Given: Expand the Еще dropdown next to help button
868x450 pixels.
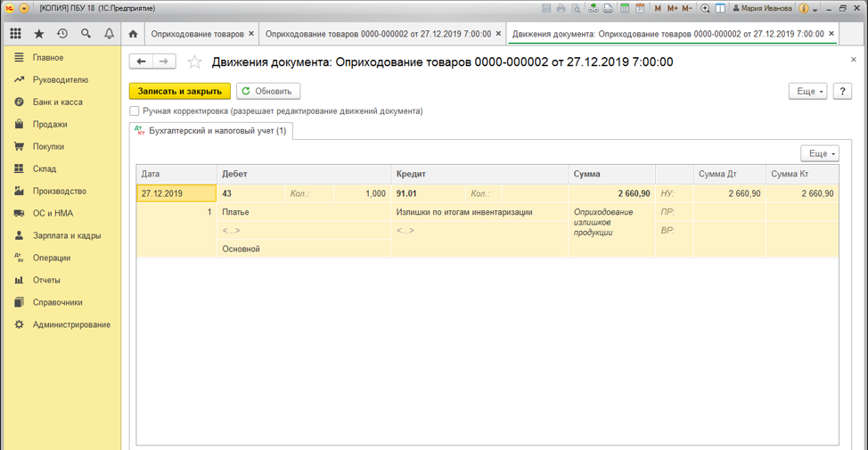Looking at the screenshot, I should pyautogui.click(x=808, y=91).
